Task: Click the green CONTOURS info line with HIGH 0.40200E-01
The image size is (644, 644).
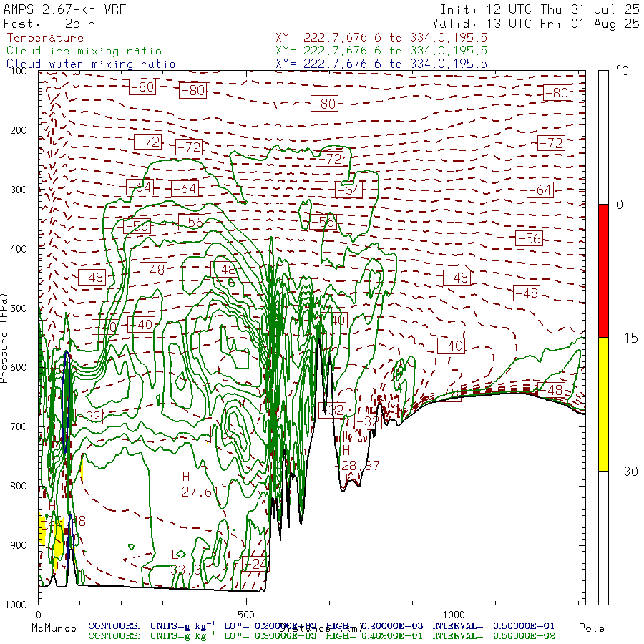Action: 321,636
